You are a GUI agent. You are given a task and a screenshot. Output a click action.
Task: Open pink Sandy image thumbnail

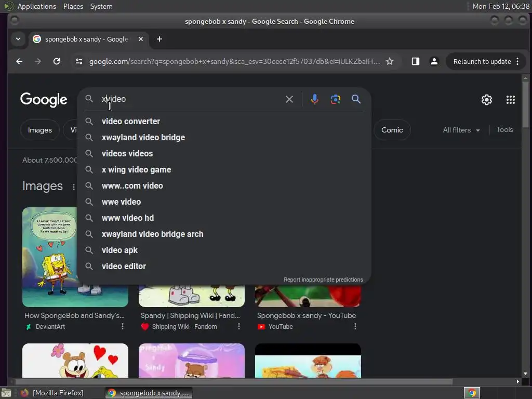pyautogui.click(x=192, y=361)
